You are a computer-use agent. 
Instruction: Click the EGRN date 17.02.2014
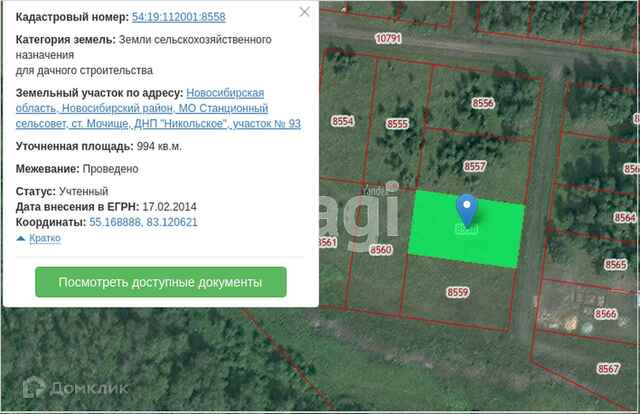click(x=169, y=207)
